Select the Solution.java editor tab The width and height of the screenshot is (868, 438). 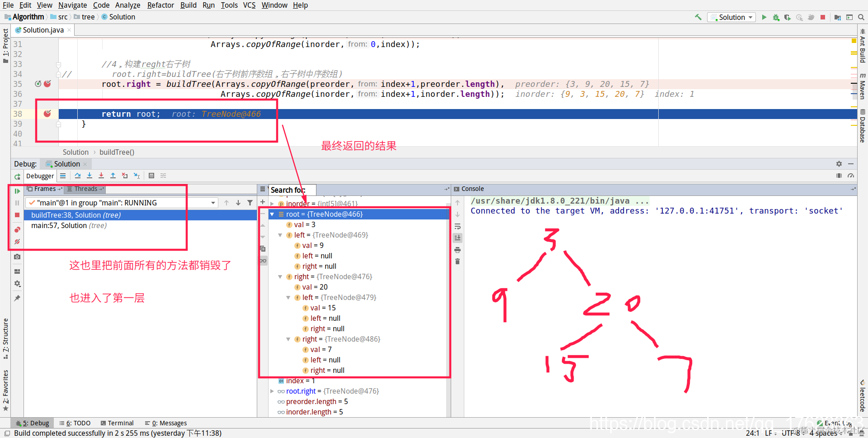coord(43,30)
